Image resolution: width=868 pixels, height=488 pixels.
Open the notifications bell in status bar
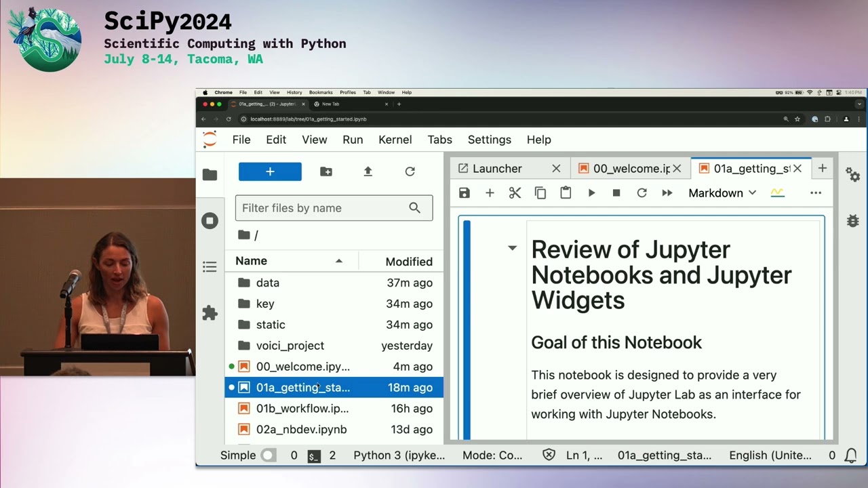pyautogui.click(x=850, y=455)
